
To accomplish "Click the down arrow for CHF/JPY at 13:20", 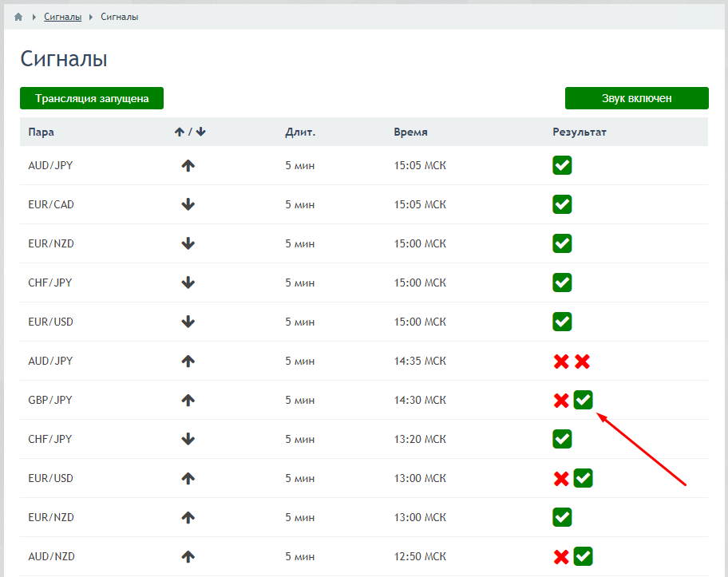I will [188, 439].
